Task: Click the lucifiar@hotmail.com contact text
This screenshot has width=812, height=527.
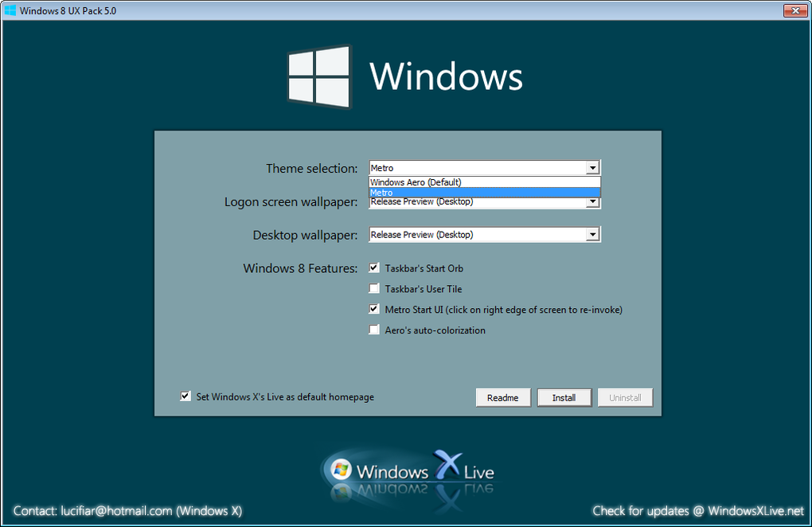Action: (x=116, y=511)
